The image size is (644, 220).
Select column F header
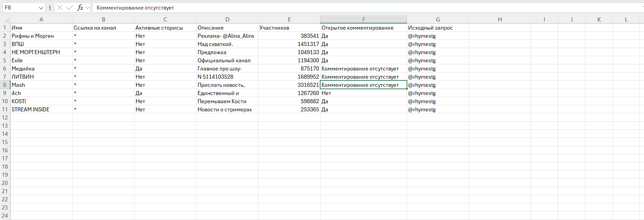363,19
